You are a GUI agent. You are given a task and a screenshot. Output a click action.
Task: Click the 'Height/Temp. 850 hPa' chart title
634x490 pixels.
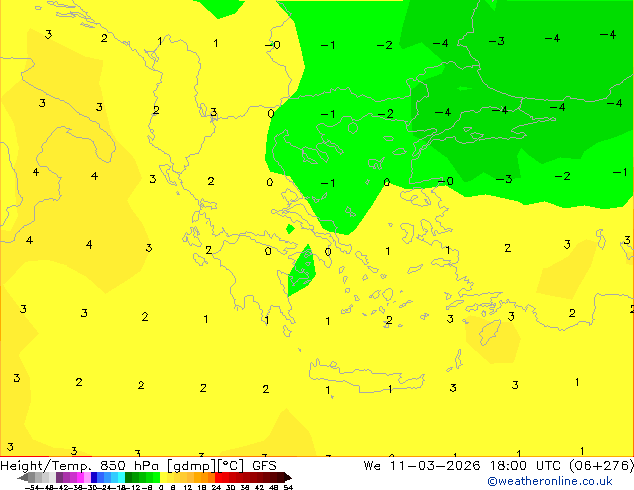[79, 466]
